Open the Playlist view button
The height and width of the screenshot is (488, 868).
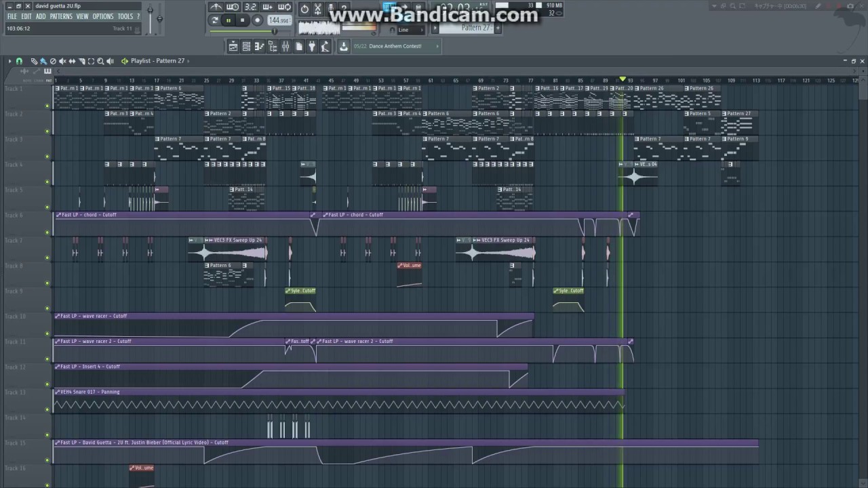233,46
